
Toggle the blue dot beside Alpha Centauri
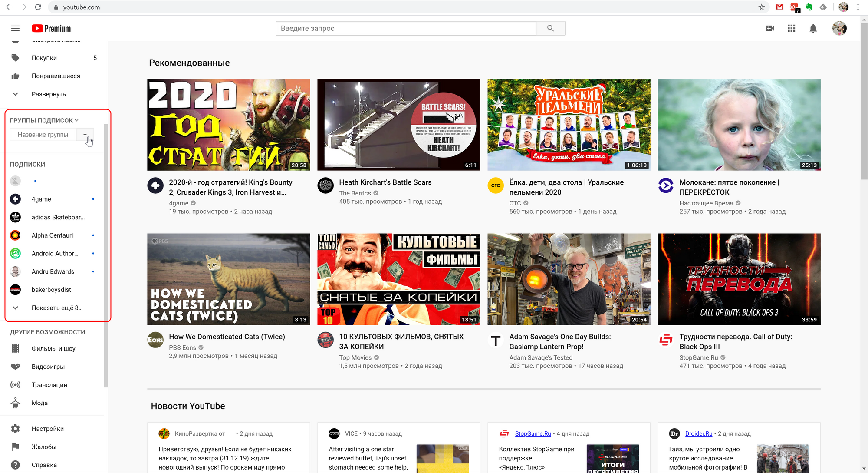click(x=93, y=235)
